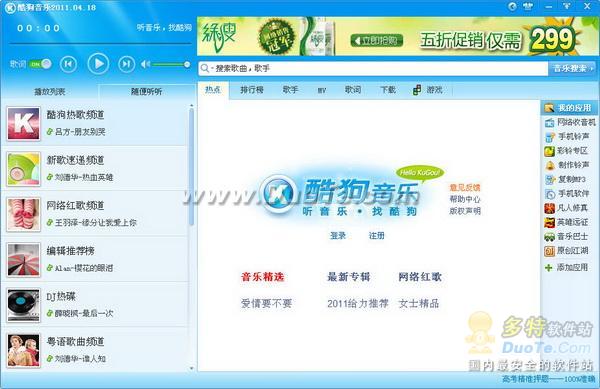The height and width of the screenshot is (389, 600).
Task: Toggle the 歌词 lyrics ON switch
Action: (x=41, y=64)
